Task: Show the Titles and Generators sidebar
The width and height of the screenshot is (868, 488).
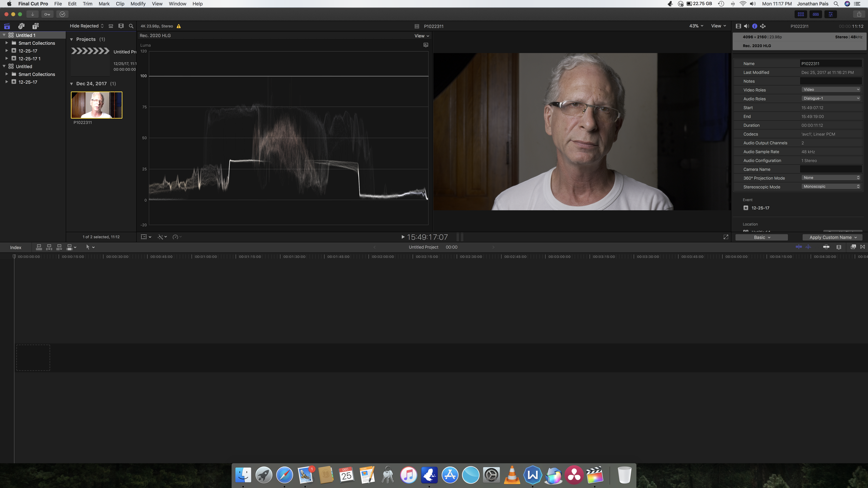Action: pyautogui.click(x=35, y=26)
